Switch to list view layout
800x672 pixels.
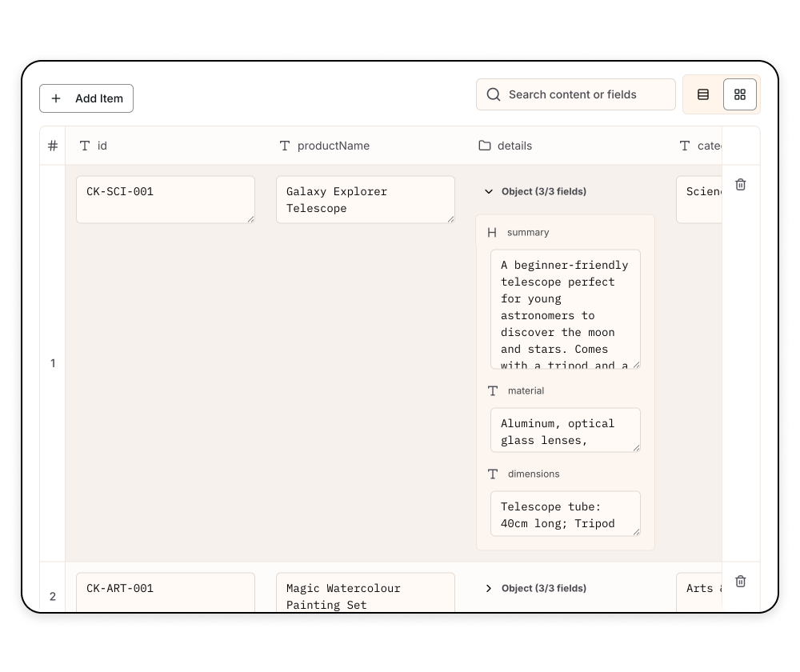coord(703,94)
